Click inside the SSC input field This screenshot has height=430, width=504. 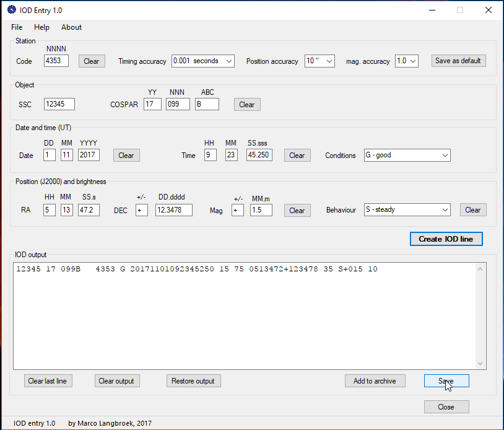pos(58,104)
